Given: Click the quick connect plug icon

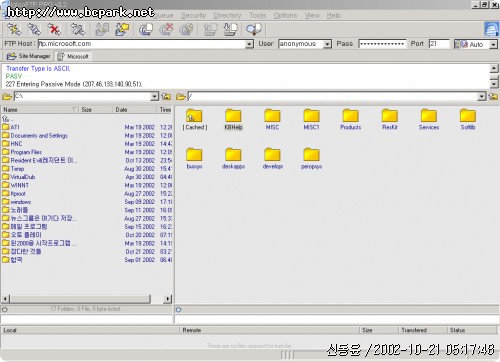Looking at the screenshot, I should [x=14, y=29].
